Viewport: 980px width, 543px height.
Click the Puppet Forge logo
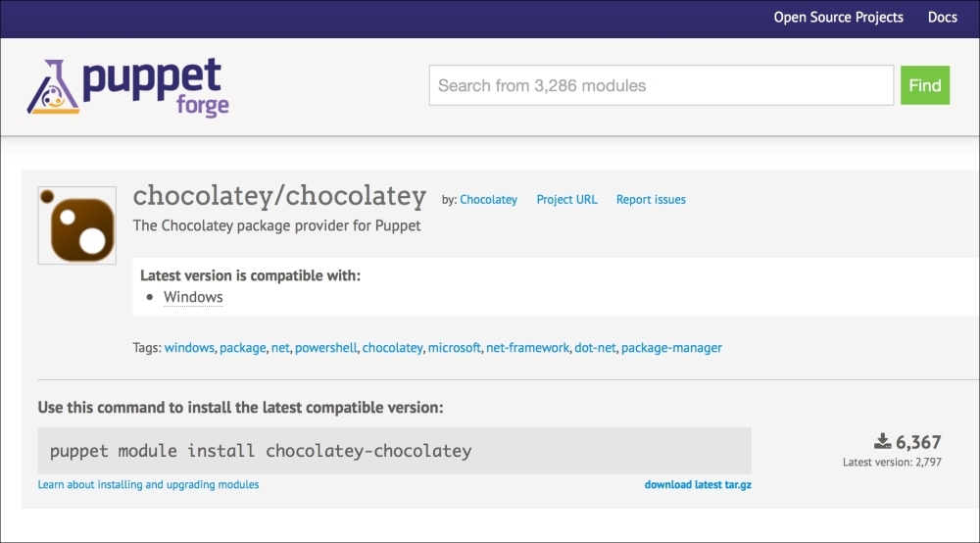(x=128, y=86)
